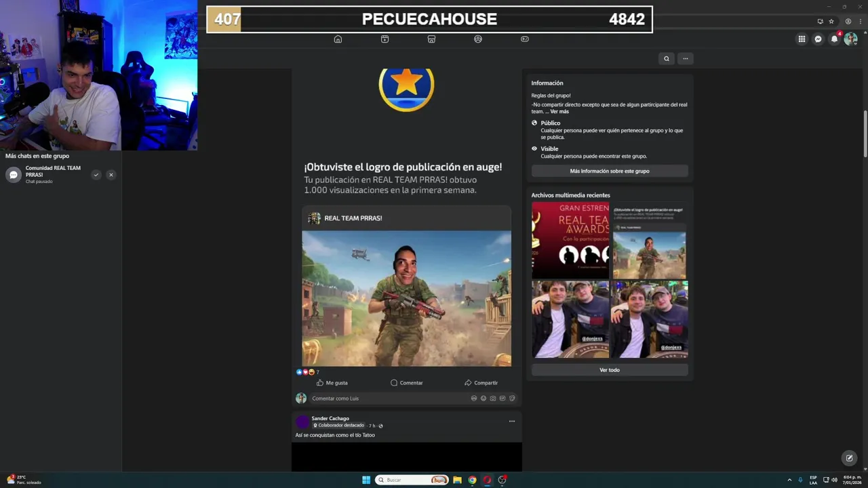Open Marketplace icon in top navigation
Viewport: 868px width, 488px height.
tap(431, 39)
